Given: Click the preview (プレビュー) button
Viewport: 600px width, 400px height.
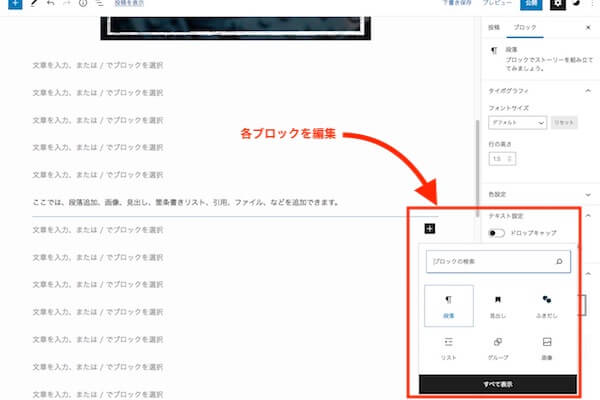Looking at the screenshot, I should 497,3.
